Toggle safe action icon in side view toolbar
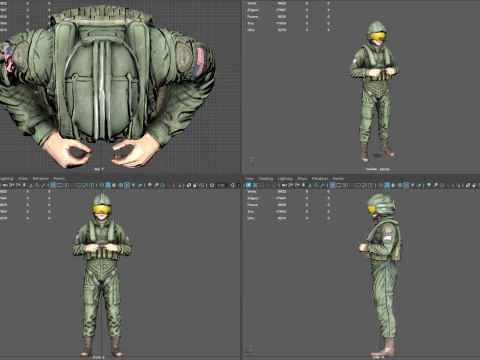480x360 pixels. coord(364,185)
